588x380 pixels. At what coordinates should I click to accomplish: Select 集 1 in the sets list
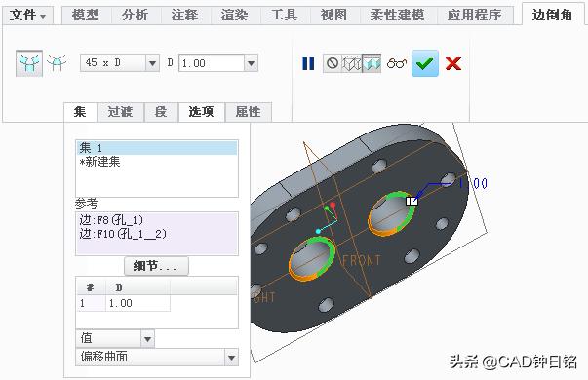tap(157, 148)
